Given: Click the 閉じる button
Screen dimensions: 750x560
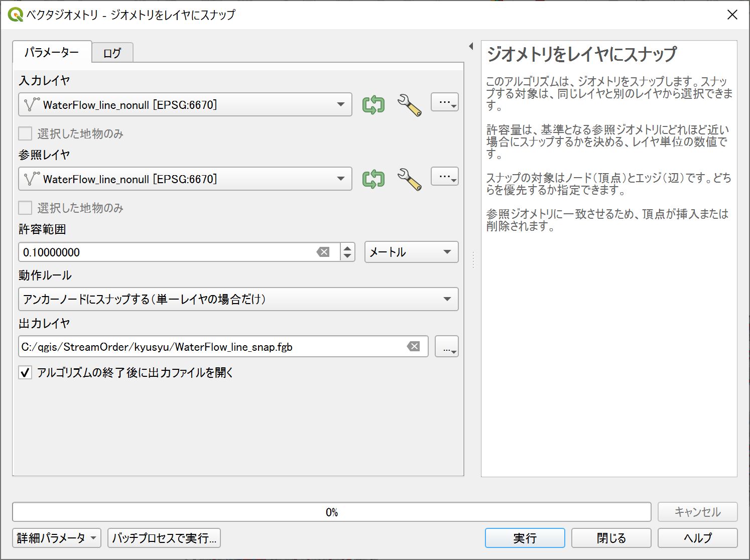Looking at the screenshot, I should click(x=611, y=538).
